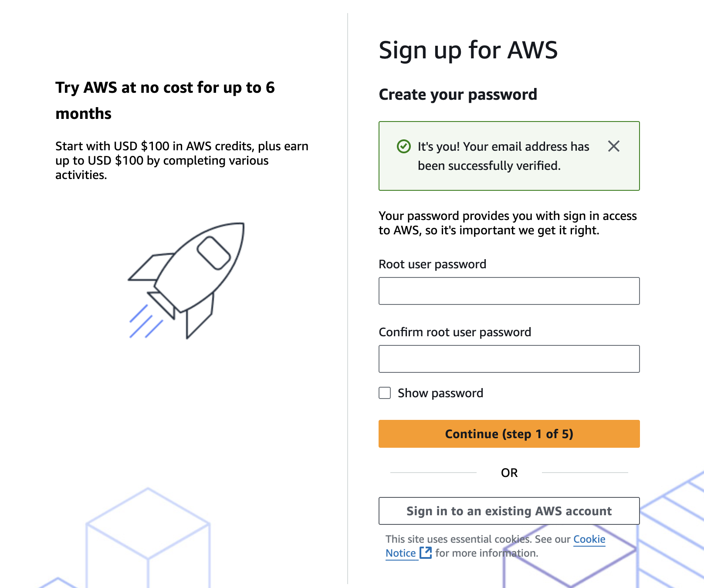The image size is (704, 588).
Task: Check the box next to Show password
Action: point(385,393)
